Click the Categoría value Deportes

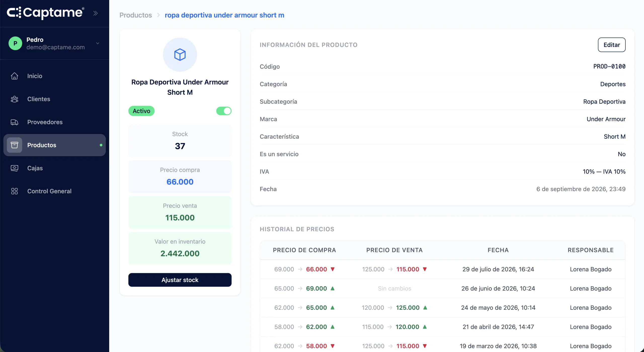click(x=613, y=84)
